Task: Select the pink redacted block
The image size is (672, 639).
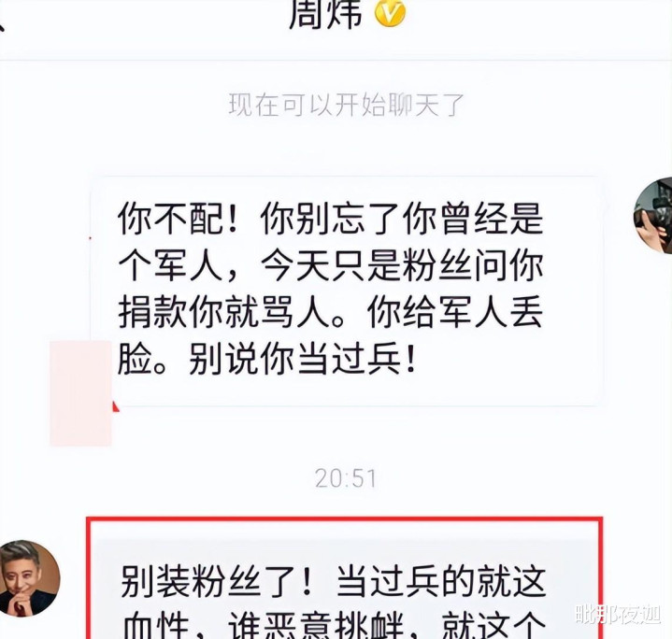Action: (80, 393)
